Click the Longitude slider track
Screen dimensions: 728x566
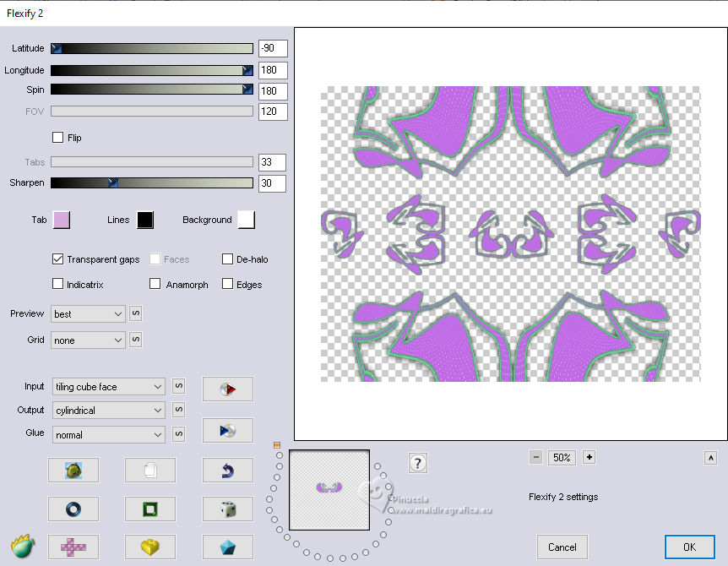152,70
